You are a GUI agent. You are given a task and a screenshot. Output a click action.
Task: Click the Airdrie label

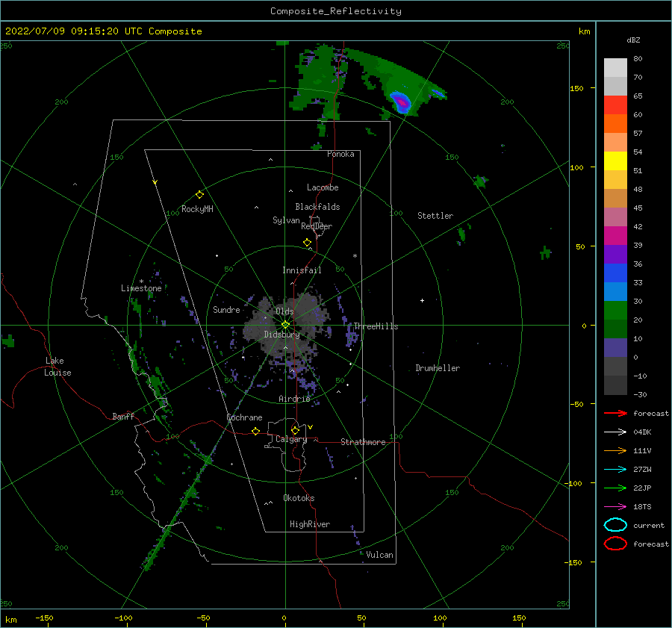294,399
